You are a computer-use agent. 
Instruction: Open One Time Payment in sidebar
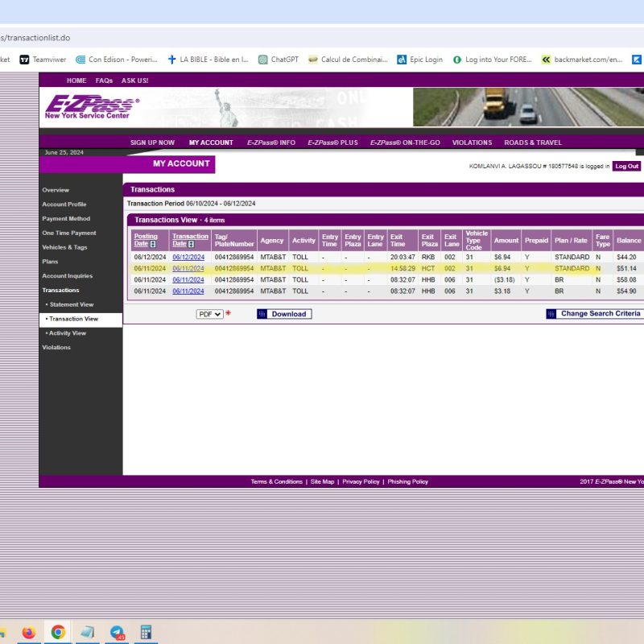(69, 233)
